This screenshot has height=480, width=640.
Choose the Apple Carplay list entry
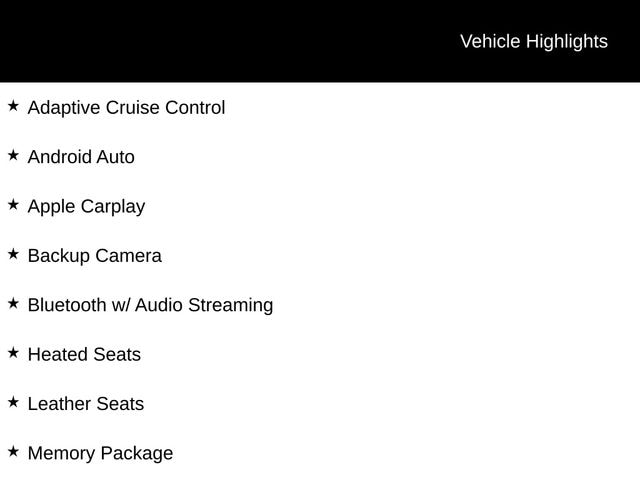[x=86, y=206]
